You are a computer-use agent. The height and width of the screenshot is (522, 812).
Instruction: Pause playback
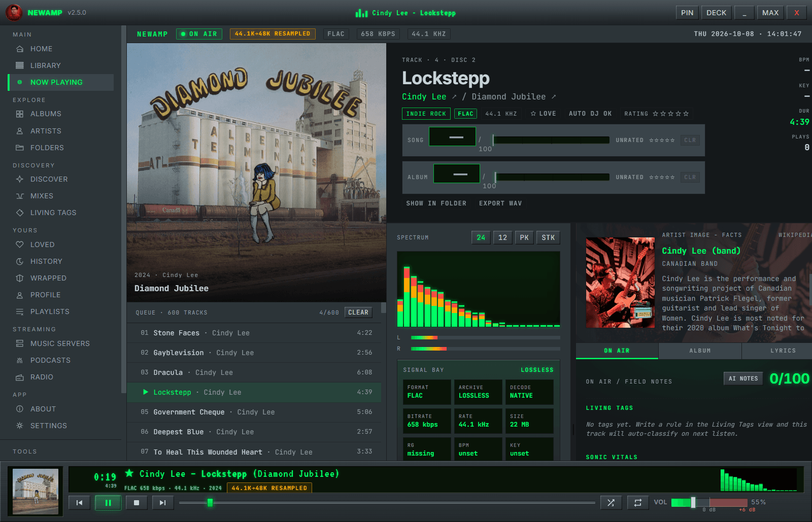pyautogui.click(x=108, y=503)
